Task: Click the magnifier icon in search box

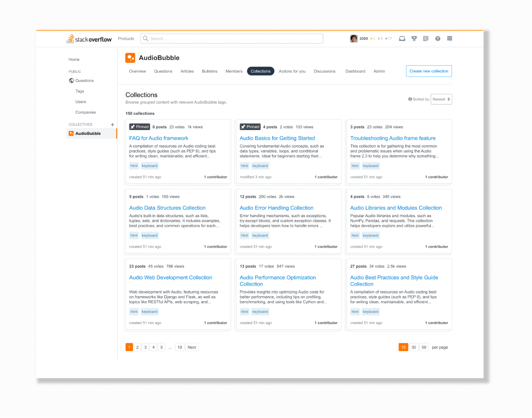Action: (146, 39)
